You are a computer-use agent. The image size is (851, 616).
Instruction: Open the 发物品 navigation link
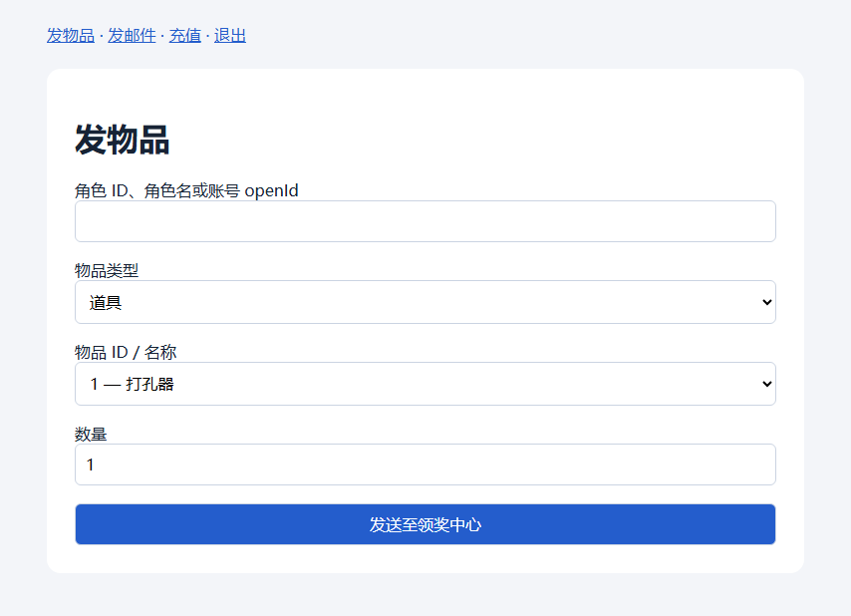tap(71, 36)
